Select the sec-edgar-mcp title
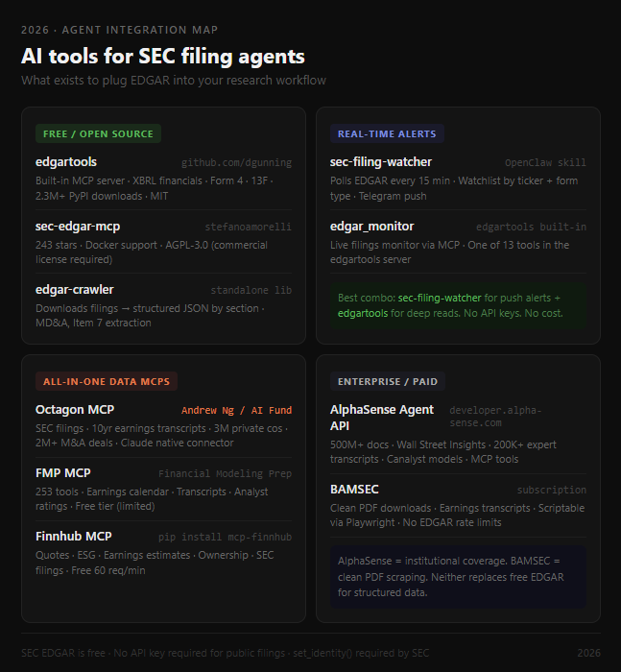621x672 pixels. 78,227
